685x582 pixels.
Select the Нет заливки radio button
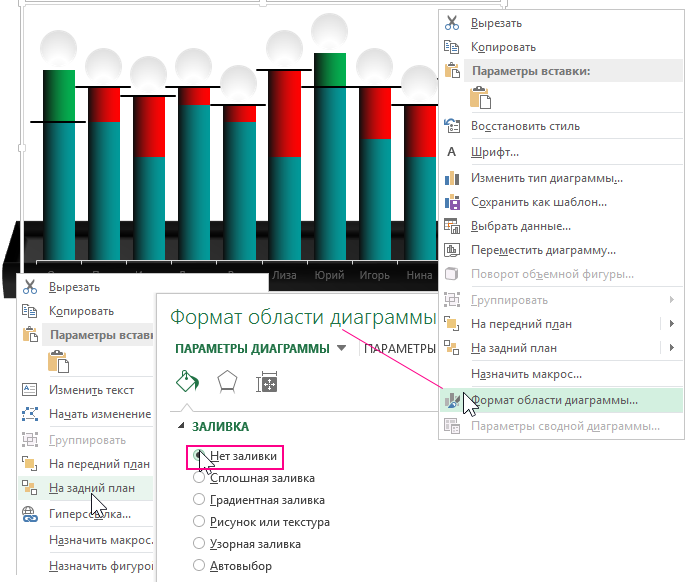click(x=199, y=456)
